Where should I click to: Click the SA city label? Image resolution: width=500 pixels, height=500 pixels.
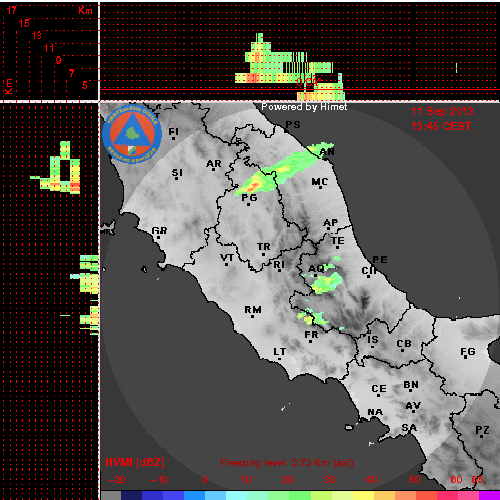click(409, 427)
